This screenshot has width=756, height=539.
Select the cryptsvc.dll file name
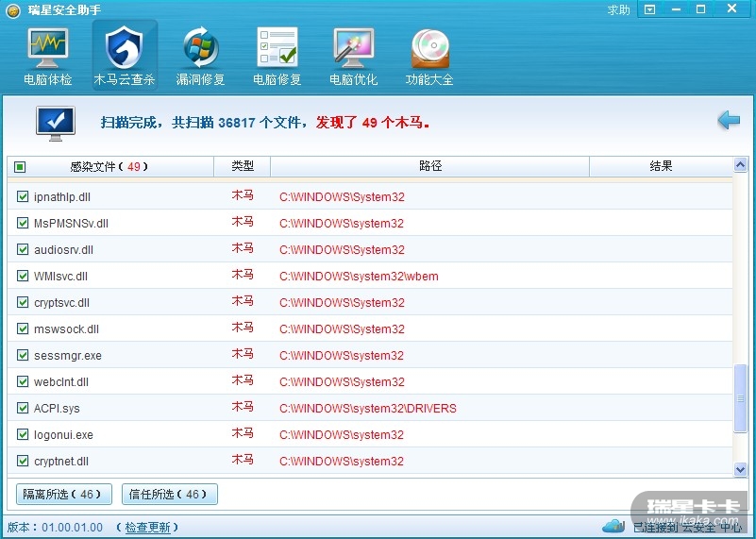point(61,303)
